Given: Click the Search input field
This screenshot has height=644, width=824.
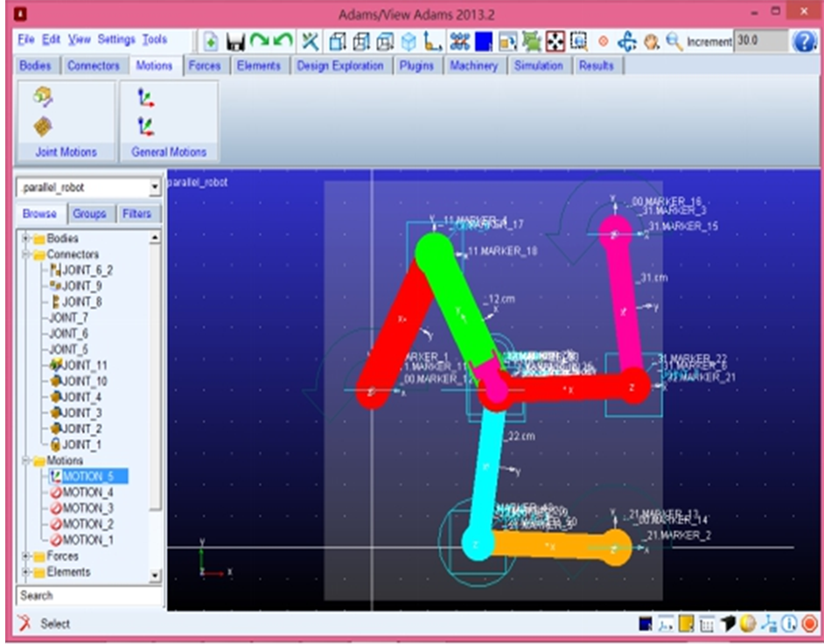Looking at the screenshot, I should click(89, 596).
